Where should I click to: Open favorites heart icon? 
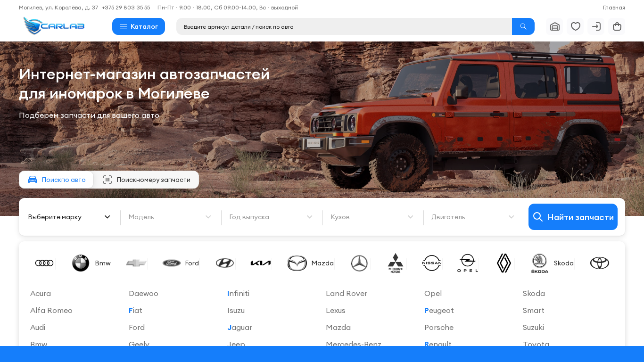click(575, 26)
